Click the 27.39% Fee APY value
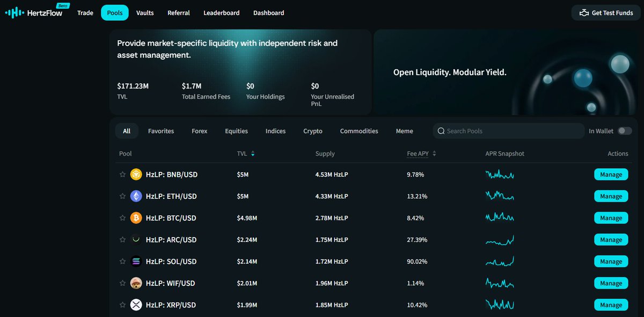644x317 pixels. tap(417, 240)
